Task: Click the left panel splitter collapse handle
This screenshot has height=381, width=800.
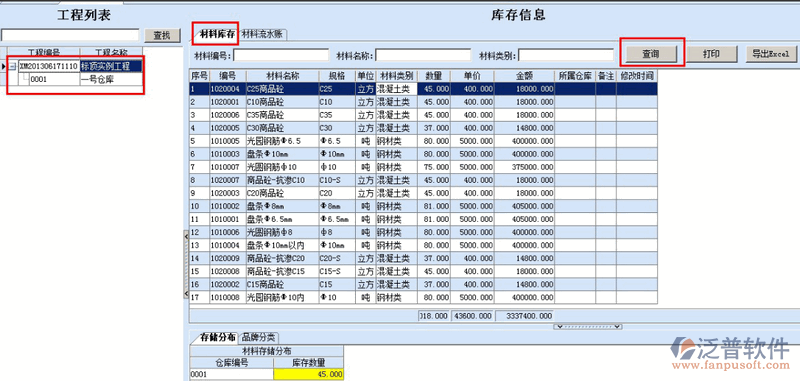Action: [x=186, y=264]
